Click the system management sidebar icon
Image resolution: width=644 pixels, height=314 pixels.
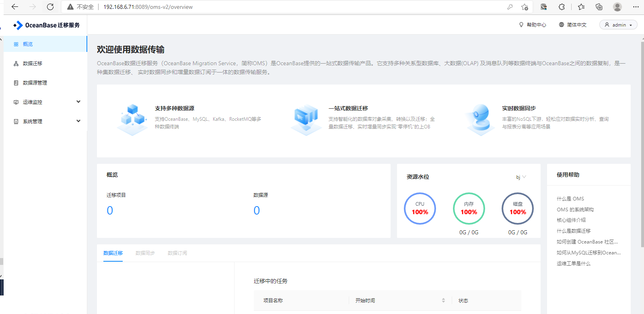16,122
